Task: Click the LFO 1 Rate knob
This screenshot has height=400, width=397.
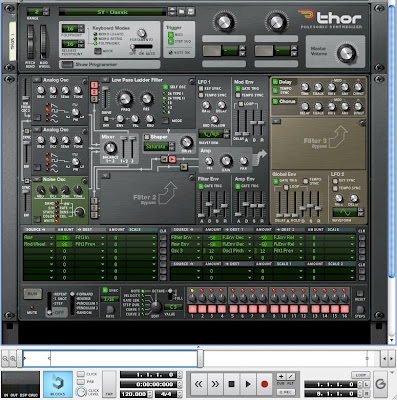Action: 206,105
